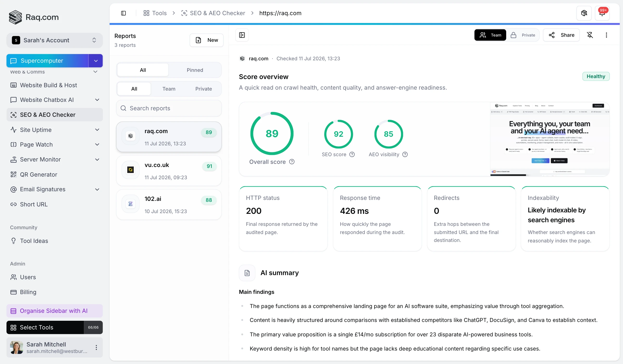Click the raq.com favicon in report header

click(242, 59)
